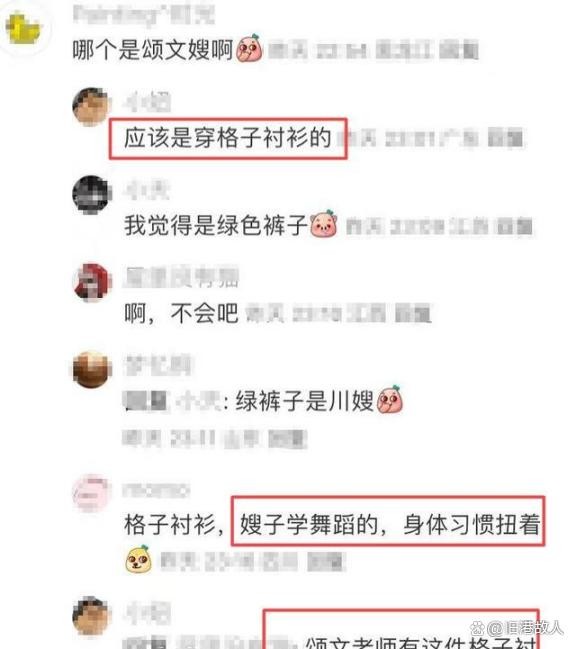This screenshot has width=576, height=649.
Task: Click the @旧港故人 watermark
Action: [x=525, y=628]
